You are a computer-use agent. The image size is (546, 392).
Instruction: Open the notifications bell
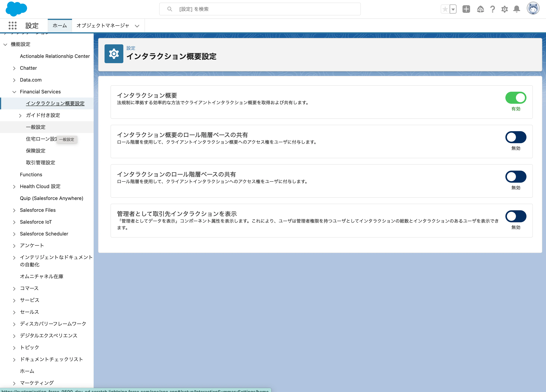517,9
